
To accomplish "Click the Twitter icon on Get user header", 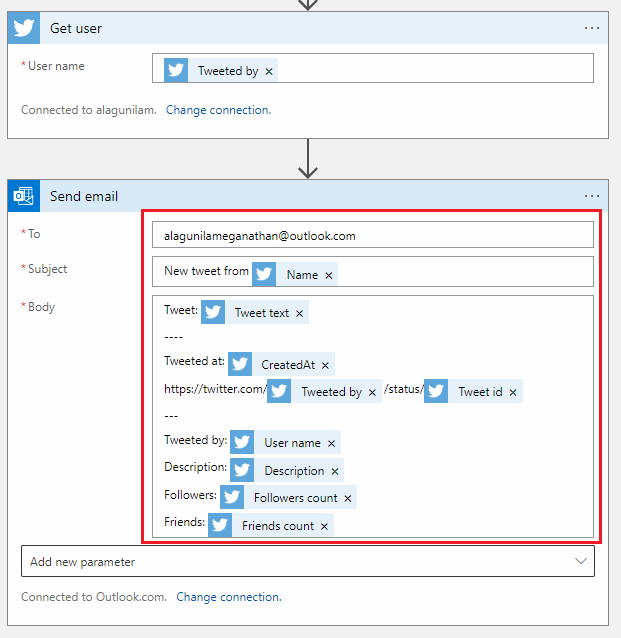I will (x=24, y=28).
